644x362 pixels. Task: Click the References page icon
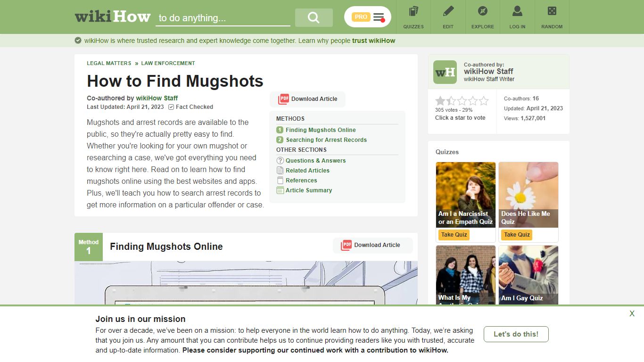[x=280, y=181]
